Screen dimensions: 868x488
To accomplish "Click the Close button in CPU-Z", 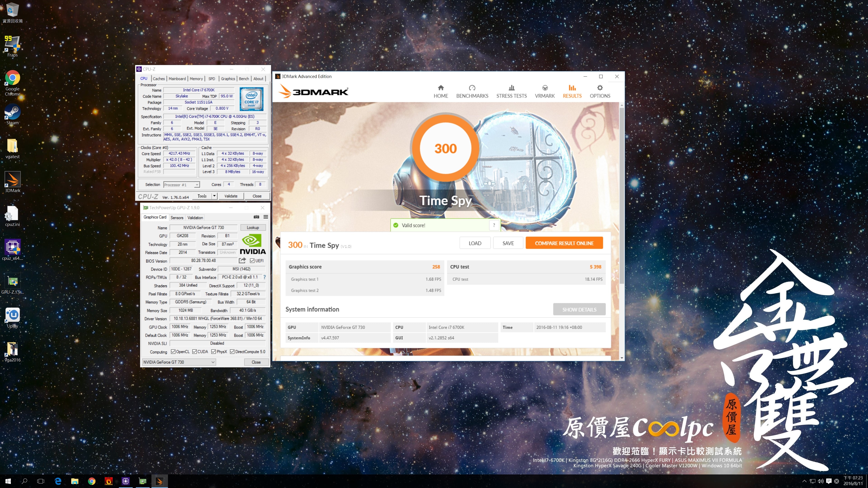I will pyautogui.click(x=257, y=196).
